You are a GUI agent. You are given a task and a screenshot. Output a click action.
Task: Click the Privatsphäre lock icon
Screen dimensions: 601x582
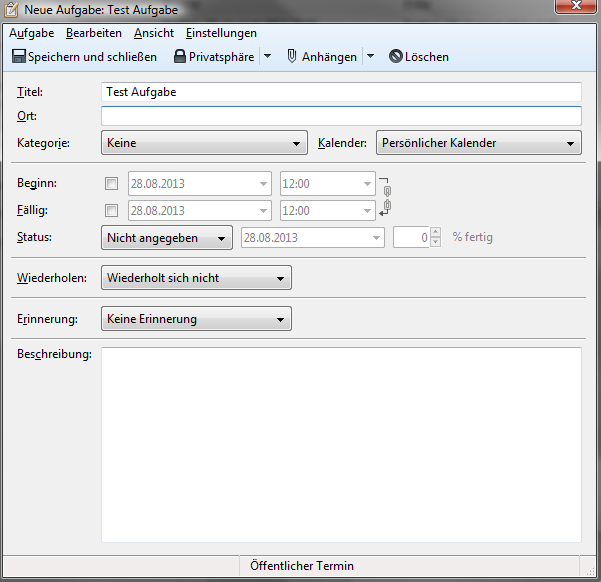click(180, 57)
